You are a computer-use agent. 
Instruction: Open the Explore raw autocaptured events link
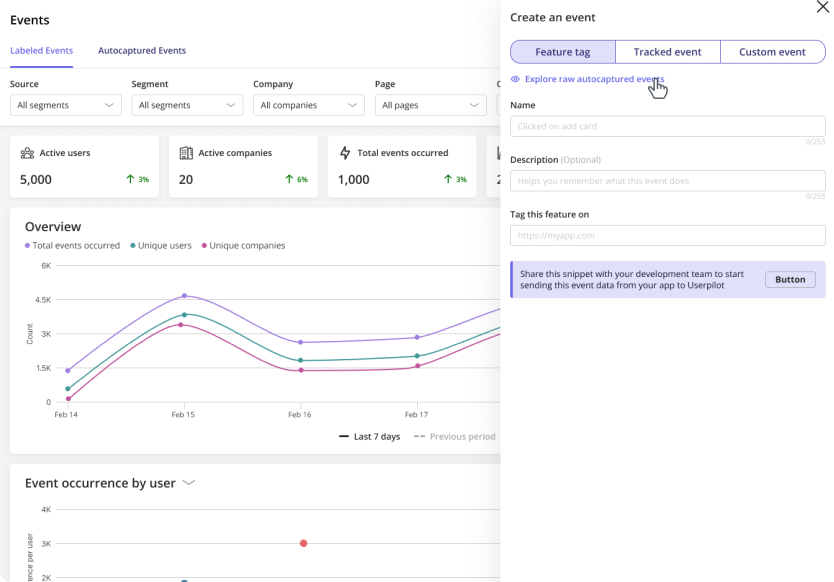pos(594,79)
